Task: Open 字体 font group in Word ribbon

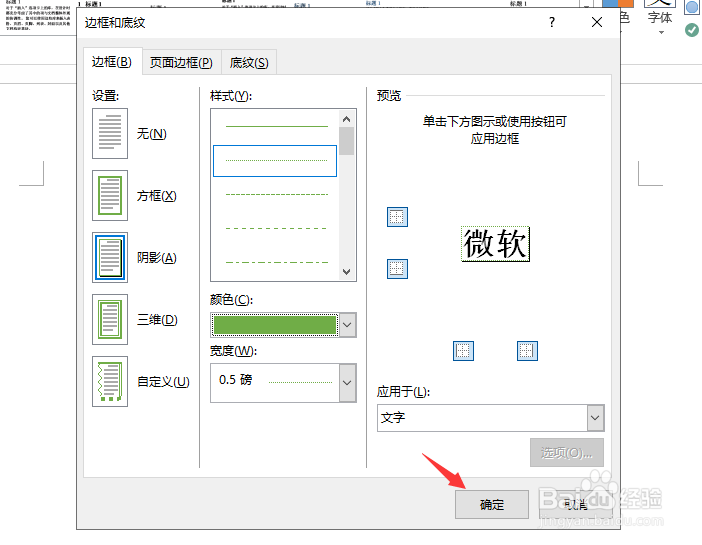Action: coord(660,18)
